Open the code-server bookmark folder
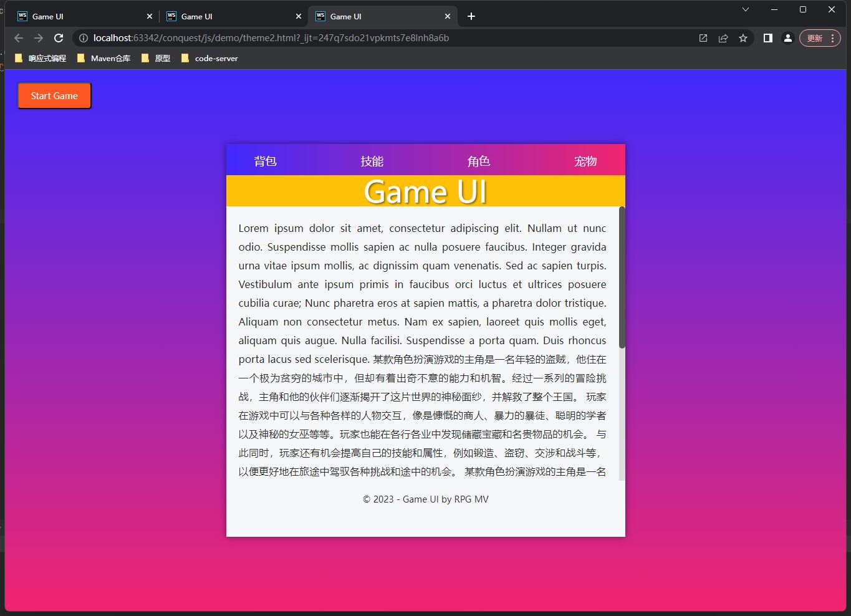851x616 pixels. [x=209, y=58]
